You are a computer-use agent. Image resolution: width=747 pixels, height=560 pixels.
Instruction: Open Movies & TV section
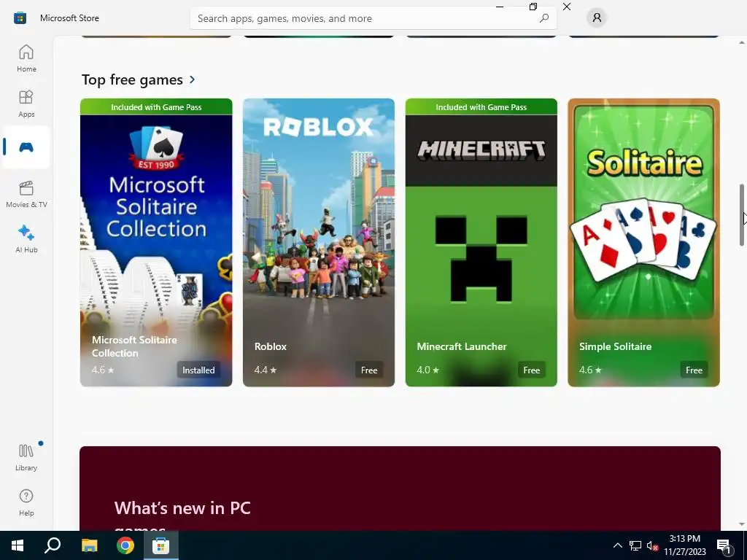click(x=26, y=194)
